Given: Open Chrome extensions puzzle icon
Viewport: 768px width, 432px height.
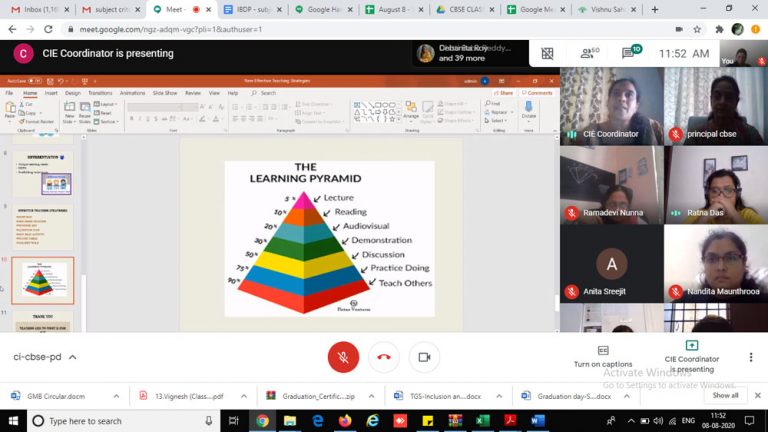Looking at the screenshot, I should tap(719, 29).
